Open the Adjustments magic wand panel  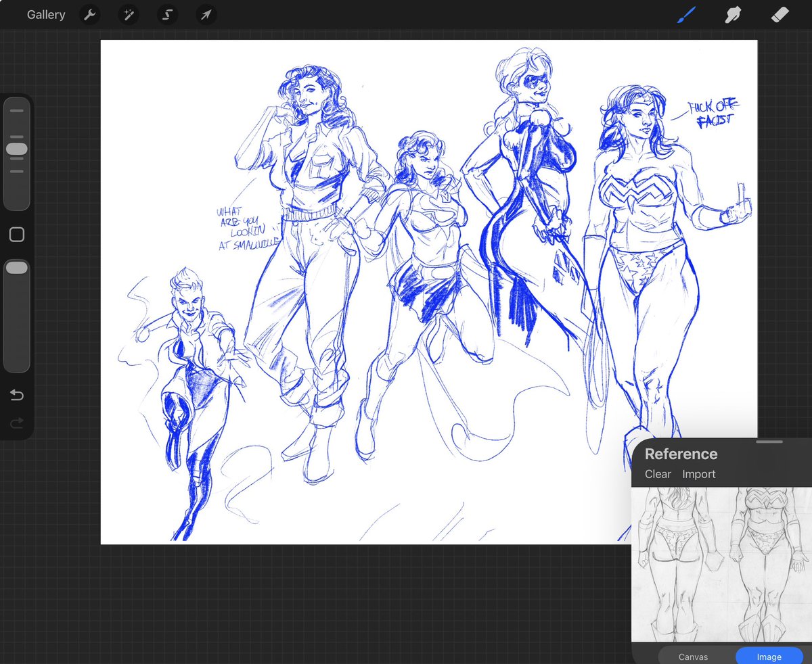click(x=129, y=14)
